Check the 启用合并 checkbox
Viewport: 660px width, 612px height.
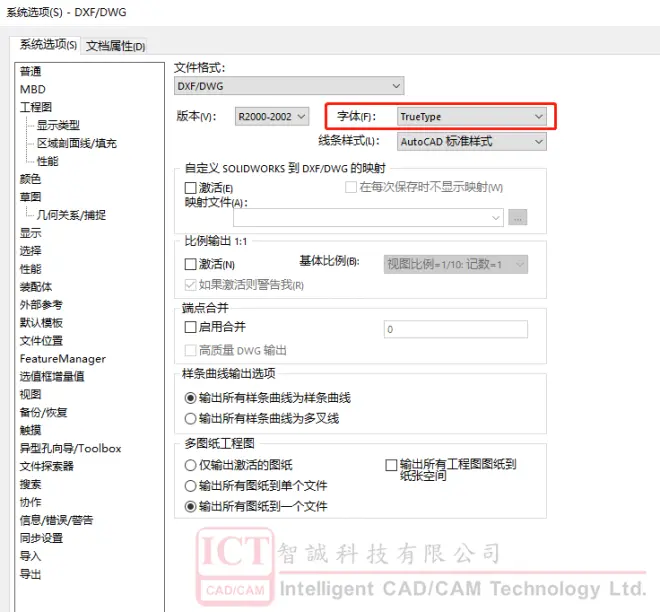click(x=190, y=327)
